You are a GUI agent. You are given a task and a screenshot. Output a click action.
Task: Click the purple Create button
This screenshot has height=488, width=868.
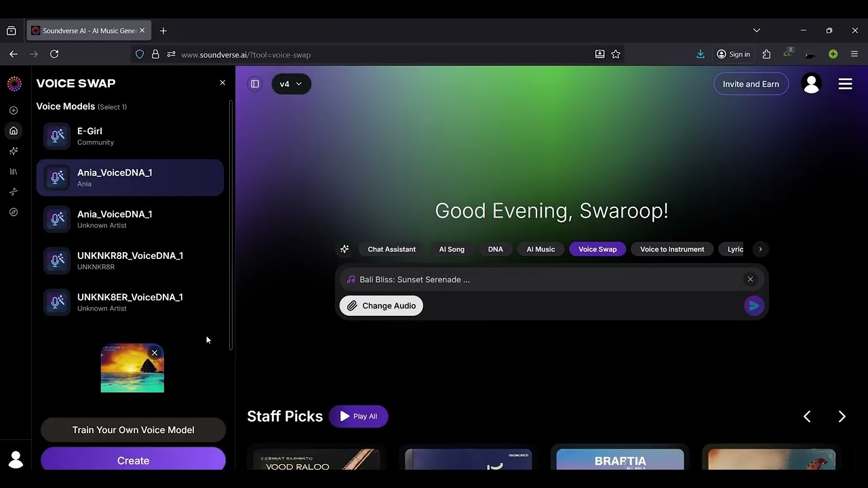click(133, 460)
